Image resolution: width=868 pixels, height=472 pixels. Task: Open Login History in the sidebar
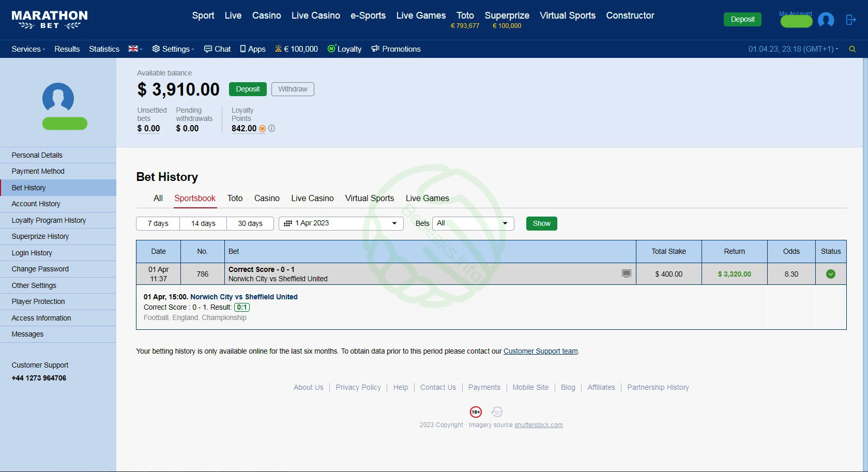click(58, 253)
